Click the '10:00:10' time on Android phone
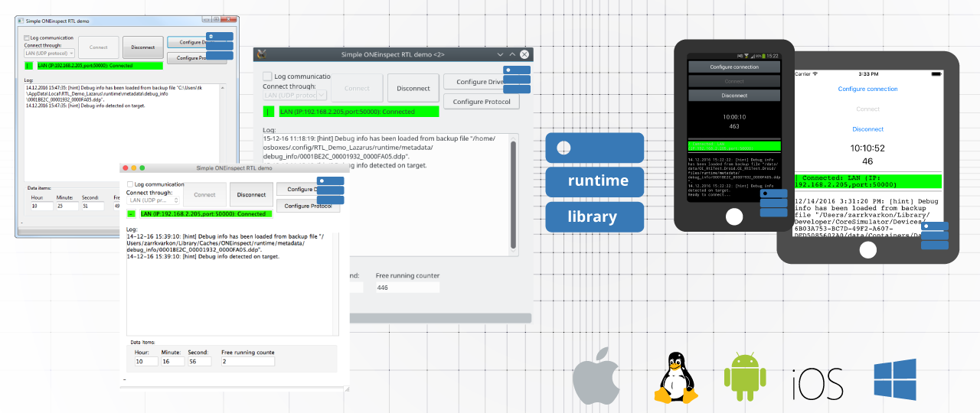This screenshot has height=413, width=980. 734,117
